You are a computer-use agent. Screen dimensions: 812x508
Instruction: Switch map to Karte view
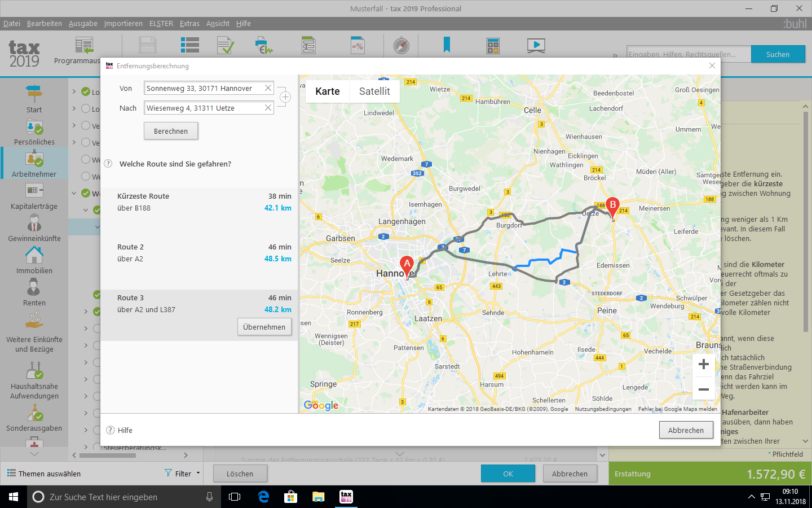[328, 91]
